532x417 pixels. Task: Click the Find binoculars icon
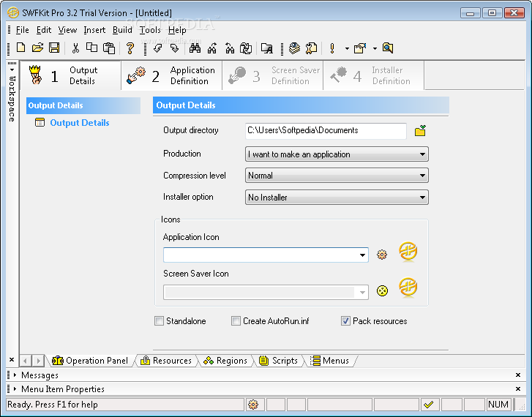click(x=195, y=48)
